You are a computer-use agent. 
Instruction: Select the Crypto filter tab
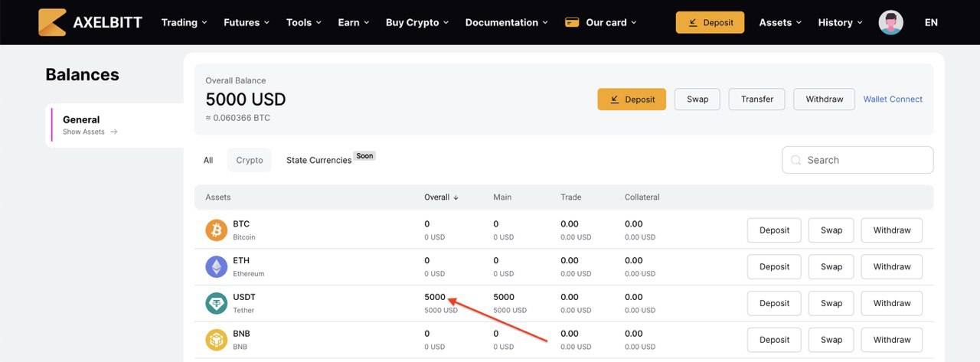(250, 160)
